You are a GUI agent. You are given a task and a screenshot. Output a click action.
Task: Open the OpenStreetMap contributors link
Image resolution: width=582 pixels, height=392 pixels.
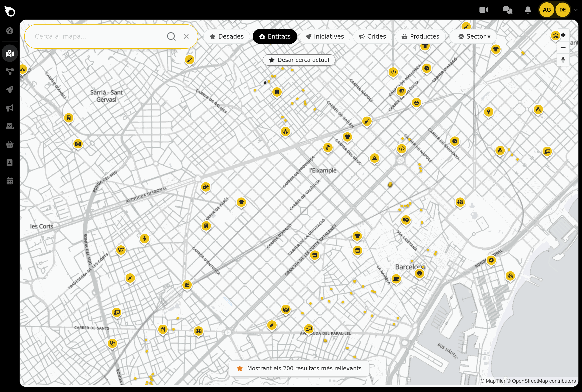click(x=541, y=381)
